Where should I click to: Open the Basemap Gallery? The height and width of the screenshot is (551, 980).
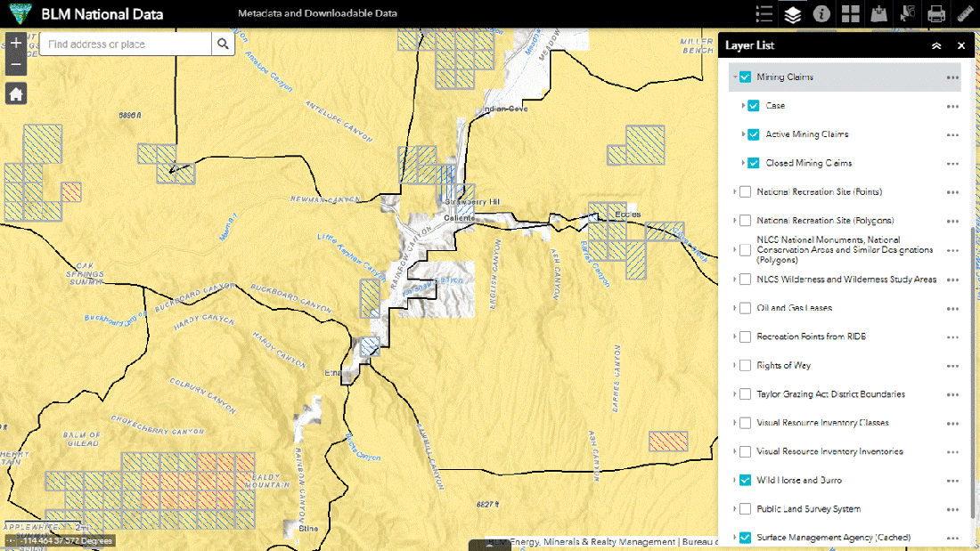849,13
